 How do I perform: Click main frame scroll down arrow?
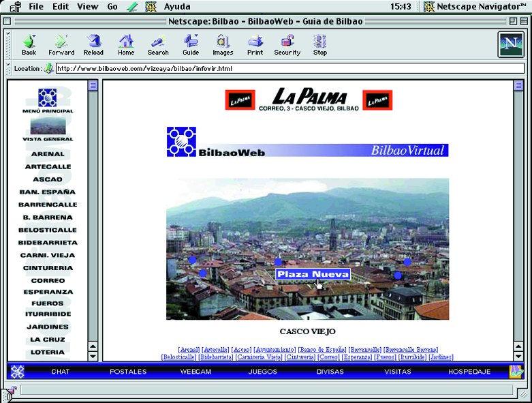click(x=518, y=357)
